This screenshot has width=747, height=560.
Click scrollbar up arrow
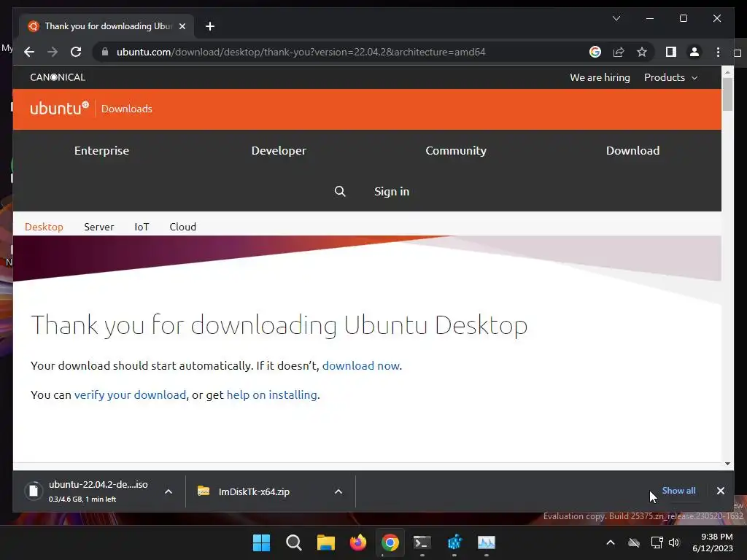click(727, 72)
